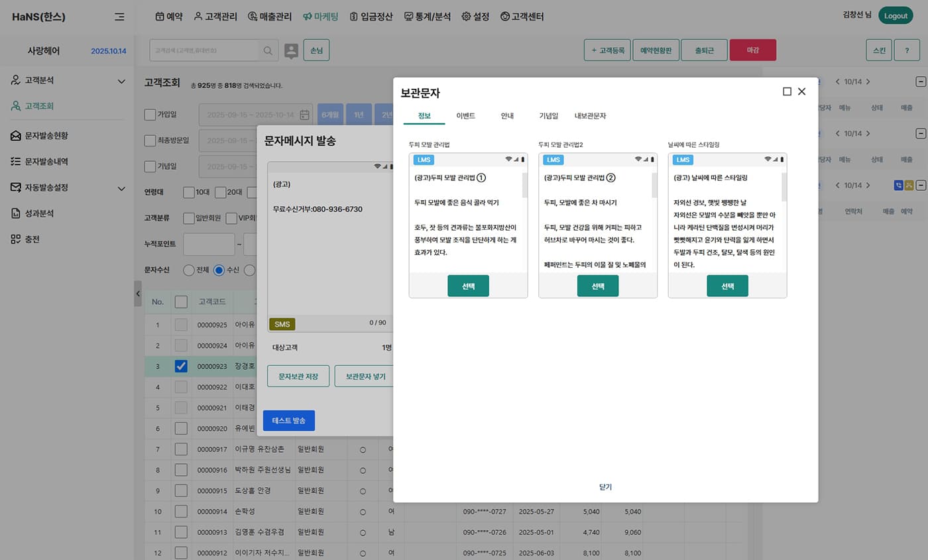Select the 날씨에 따른 스타일링 template
The height and width of the screenshot is (560, 928).
pos(727,286)
